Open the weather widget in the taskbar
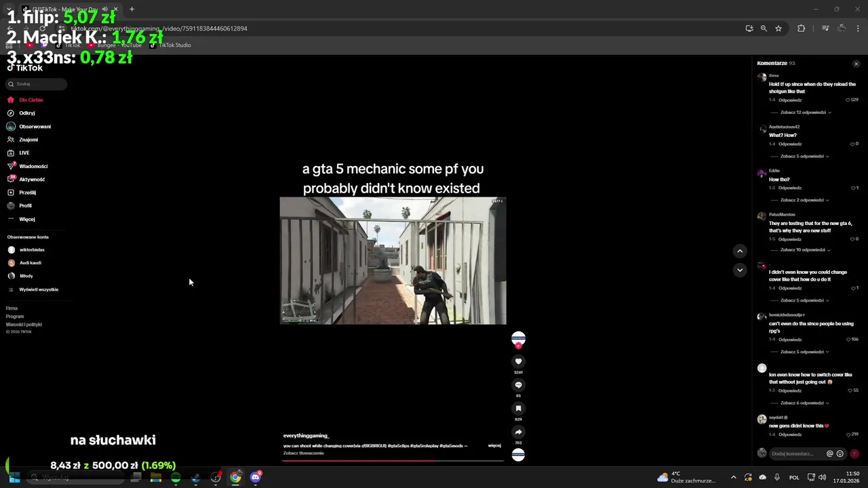This screenshot has width=868, height=488. [686, 477]
